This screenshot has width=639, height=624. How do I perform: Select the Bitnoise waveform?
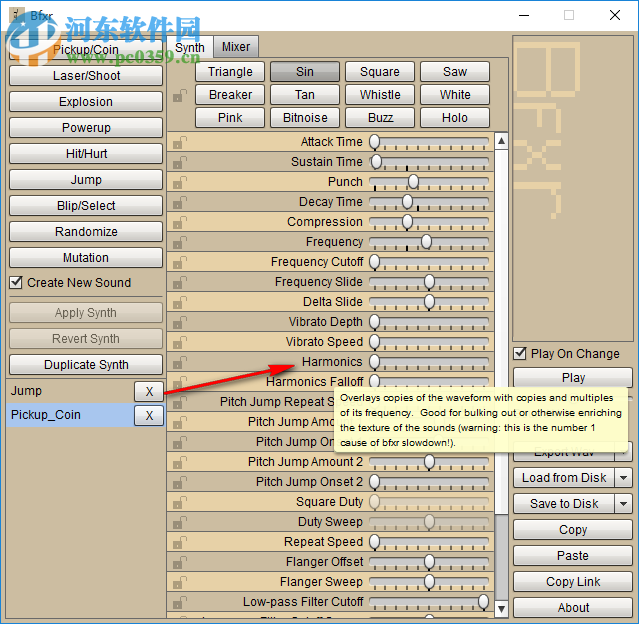(x=305, y=118)
